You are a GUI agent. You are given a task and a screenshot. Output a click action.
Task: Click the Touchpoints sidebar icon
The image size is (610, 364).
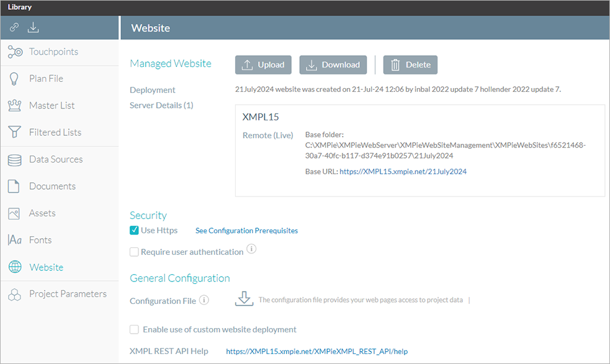pos(15,51)
